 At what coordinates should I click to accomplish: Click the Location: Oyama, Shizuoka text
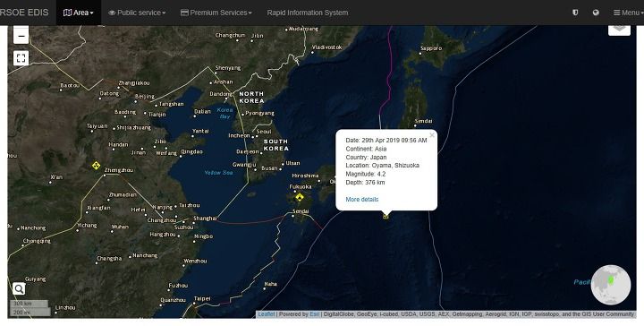383,166
